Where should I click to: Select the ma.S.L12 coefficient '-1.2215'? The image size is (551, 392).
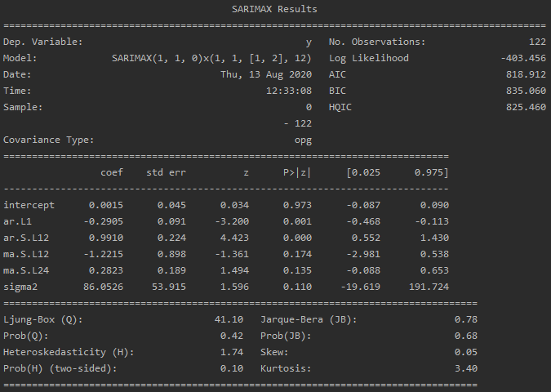click(x=104, y=254)
